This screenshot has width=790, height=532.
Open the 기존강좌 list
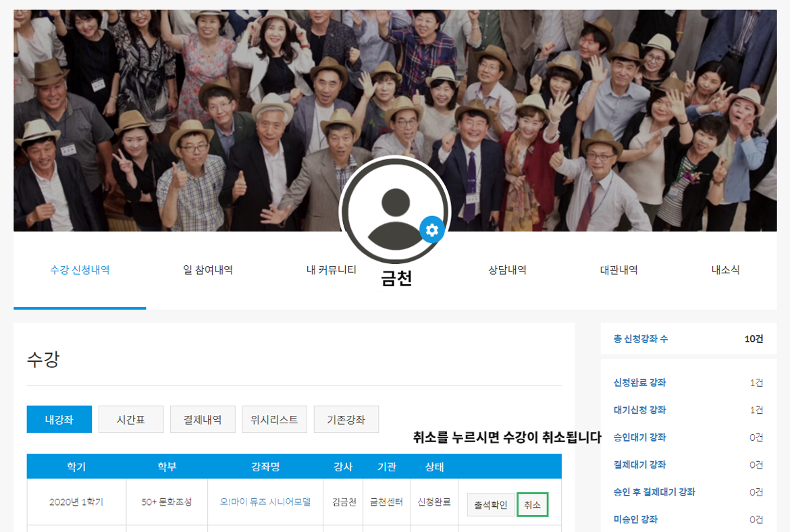[346, 419]
